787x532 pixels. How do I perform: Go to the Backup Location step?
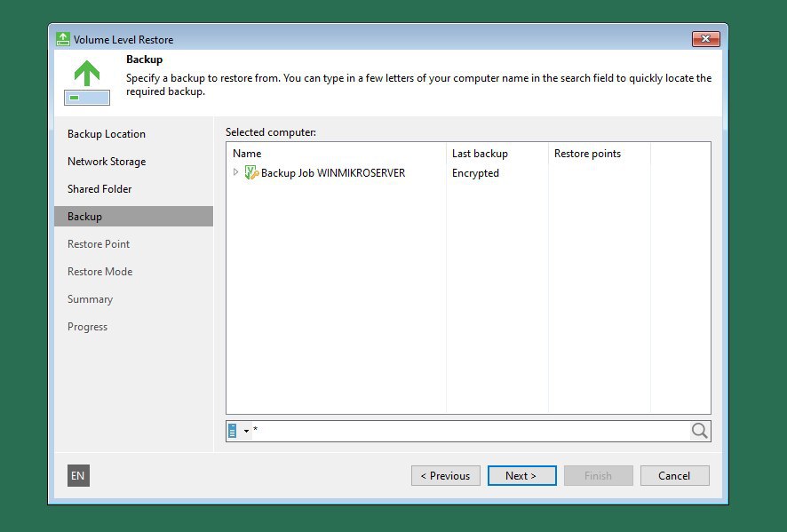(x=107, y=134)
